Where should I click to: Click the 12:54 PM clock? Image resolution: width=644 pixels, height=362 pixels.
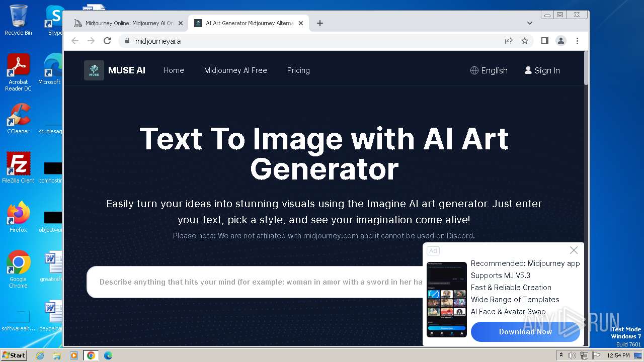(618, 355)
